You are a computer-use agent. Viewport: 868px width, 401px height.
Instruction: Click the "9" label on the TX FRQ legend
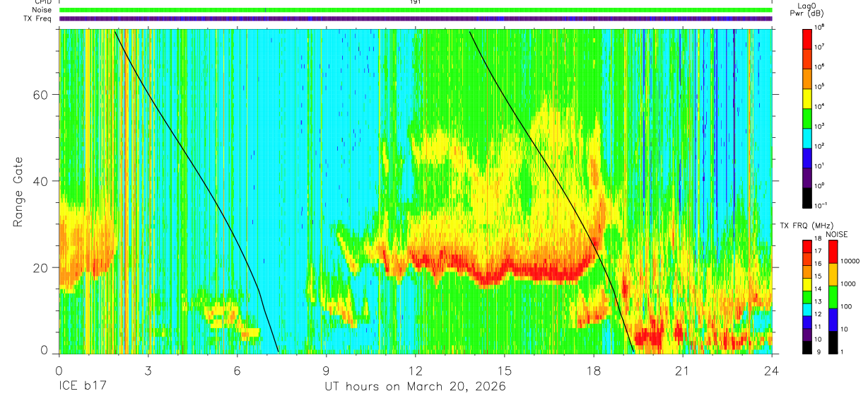pyautogui.click(x=819, y=351)
